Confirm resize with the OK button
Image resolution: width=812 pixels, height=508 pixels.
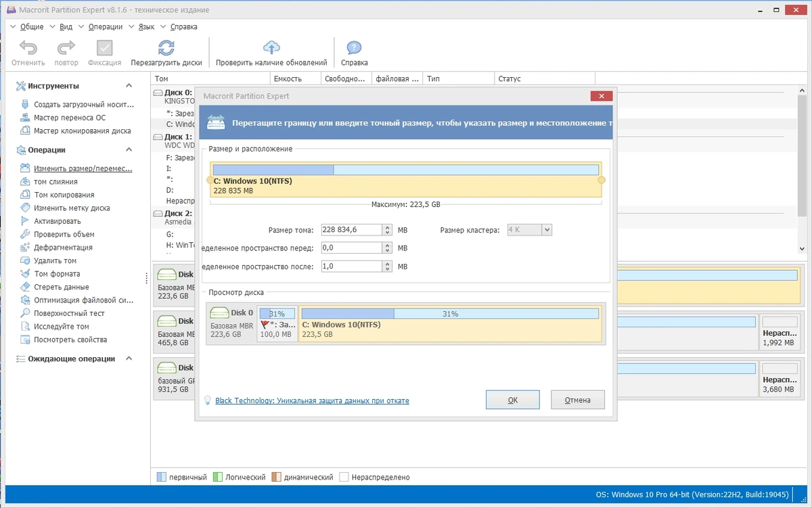tap(513, 400)
